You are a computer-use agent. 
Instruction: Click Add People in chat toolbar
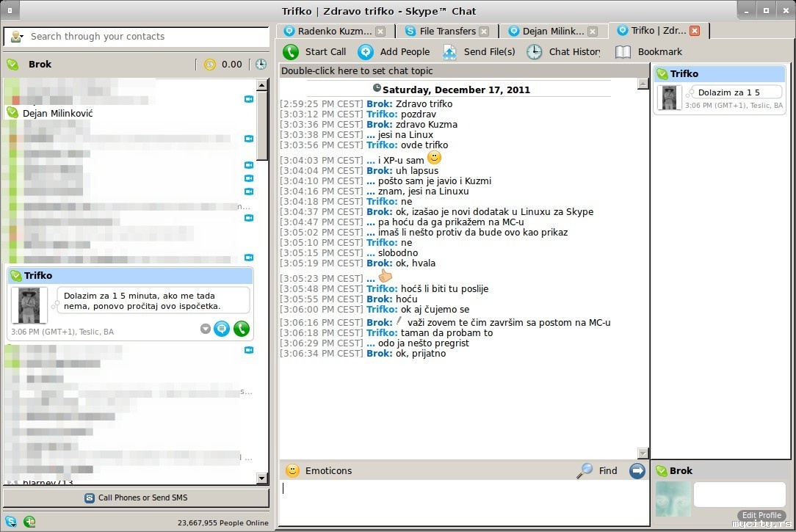coord(394,51)
